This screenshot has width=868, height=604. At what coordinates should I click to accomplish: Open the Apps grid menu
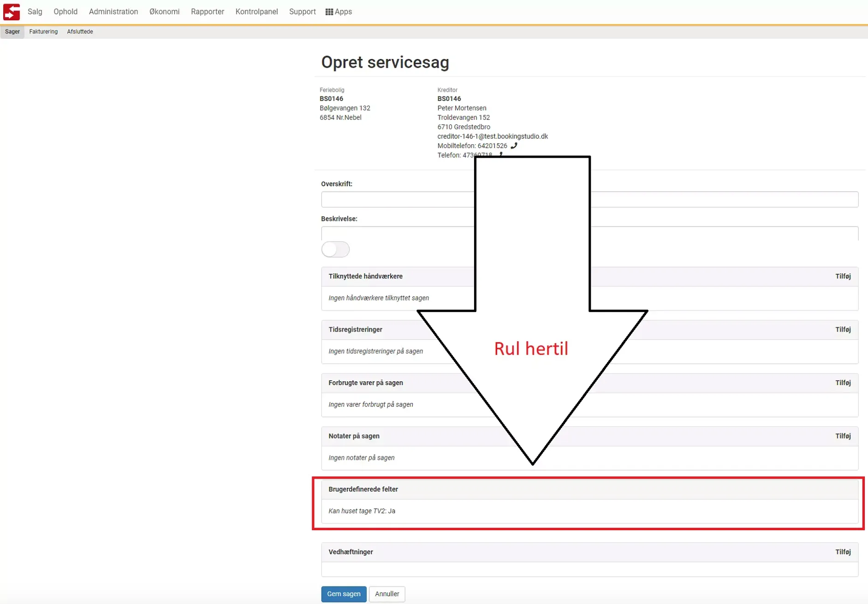pyautogui.click(x=339, y=12)
